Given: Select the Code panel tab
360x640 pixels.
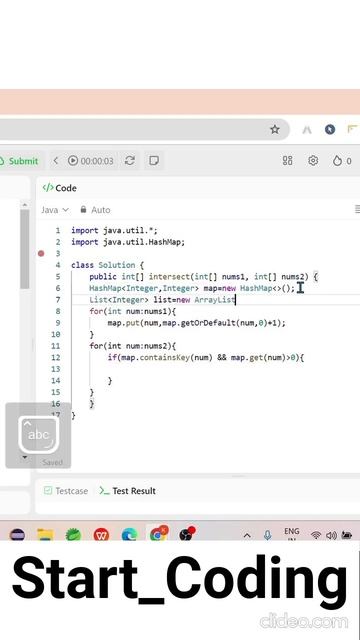Looking at the screenshot, I should 60,188.
